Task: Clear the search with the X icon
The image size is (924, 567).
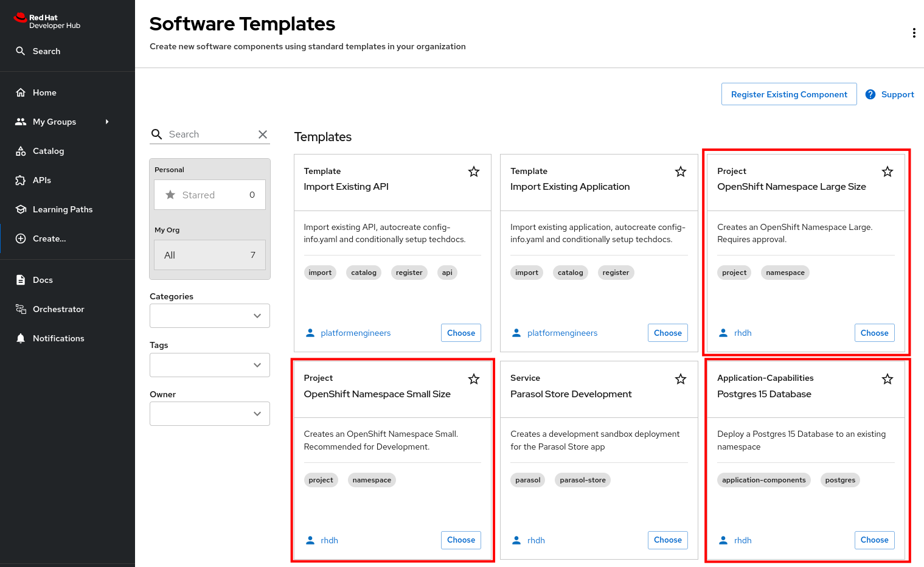Action: [x=263, y=134]
